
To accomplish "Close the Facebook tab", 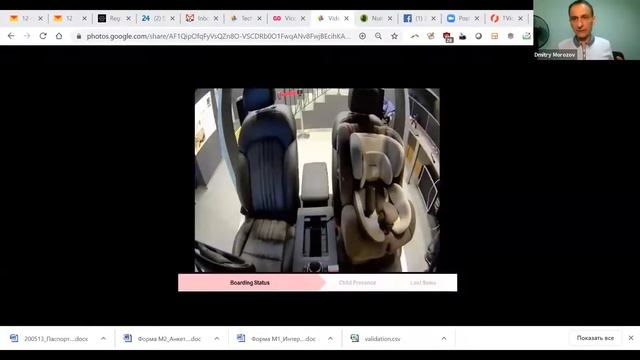I will (x=433, y=18).
